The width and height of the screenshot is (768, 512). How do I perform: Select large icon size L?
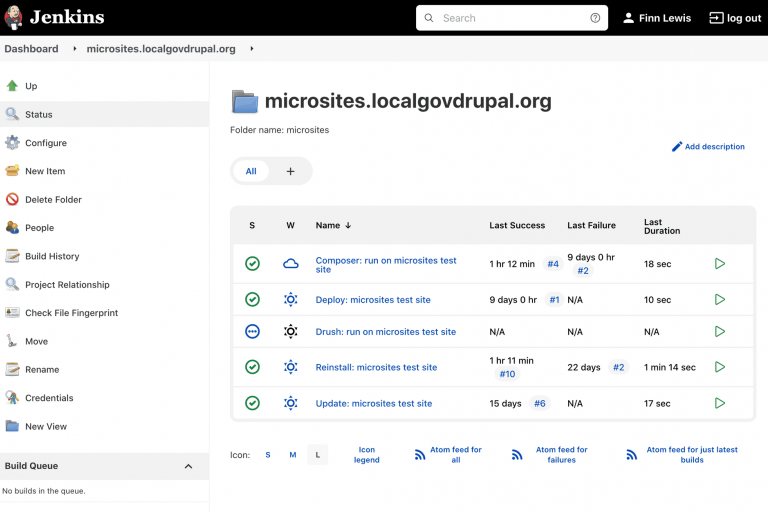click(x=318, y=455)
